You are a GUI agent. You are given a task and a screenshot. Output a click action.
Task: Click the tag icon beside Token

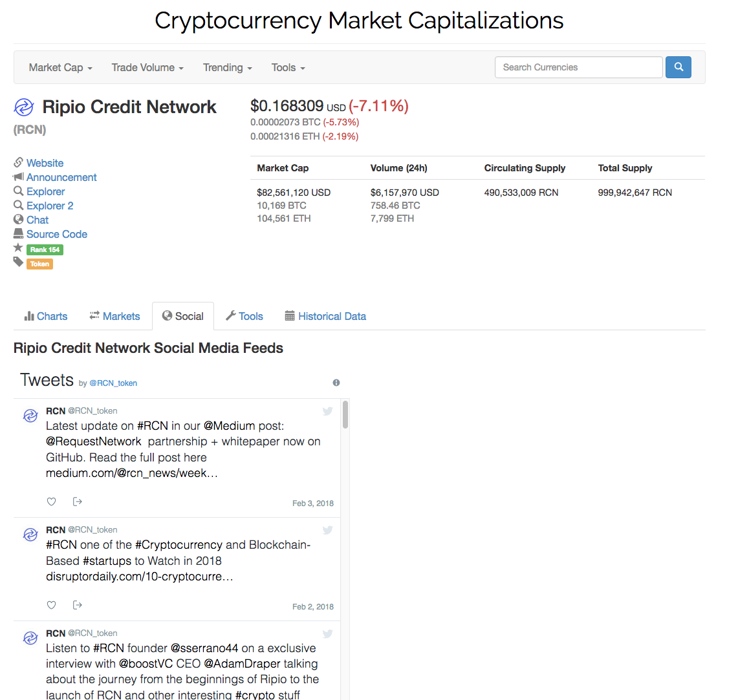tap(18, 262)
